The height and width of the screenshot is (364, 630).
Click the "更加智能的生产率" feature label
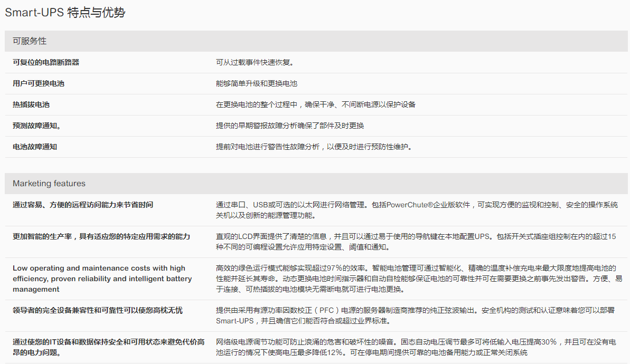[x=101, y=236]
